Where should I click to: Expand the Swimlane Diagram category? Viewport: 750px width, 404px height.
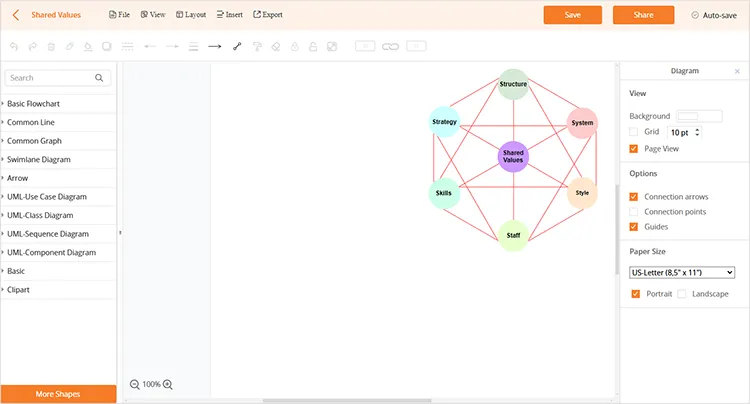[x=58, y=160]
